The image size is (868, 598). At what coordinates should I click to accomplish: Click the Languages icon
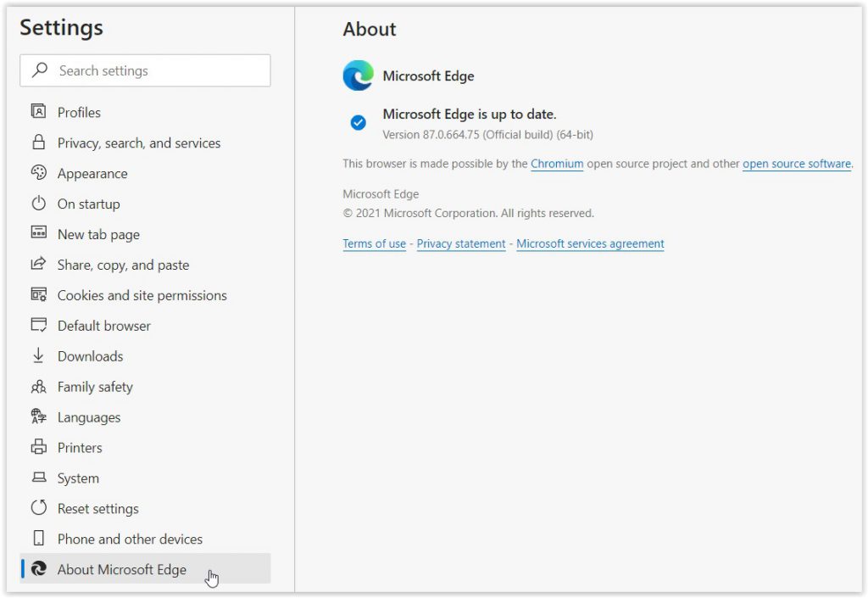[38, 416]
